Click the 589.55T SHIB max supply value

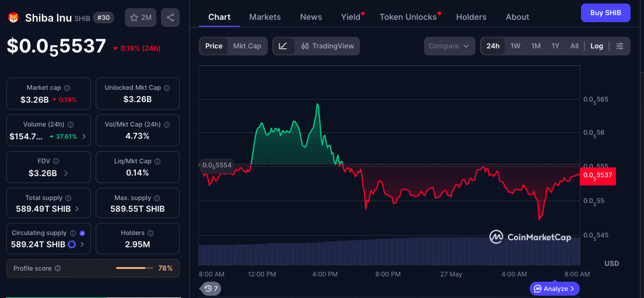tap(138, 209)
